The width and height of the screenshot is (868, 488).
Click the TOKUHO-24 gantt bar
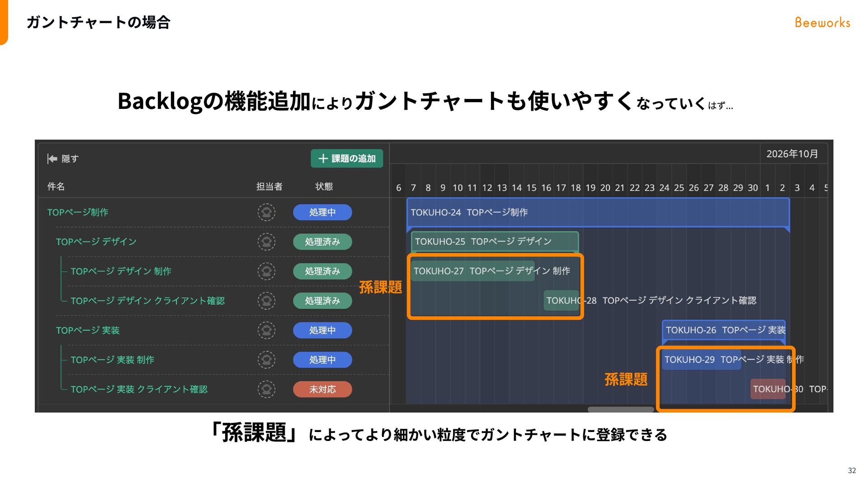pyautogui.click(x=598, y=212)
